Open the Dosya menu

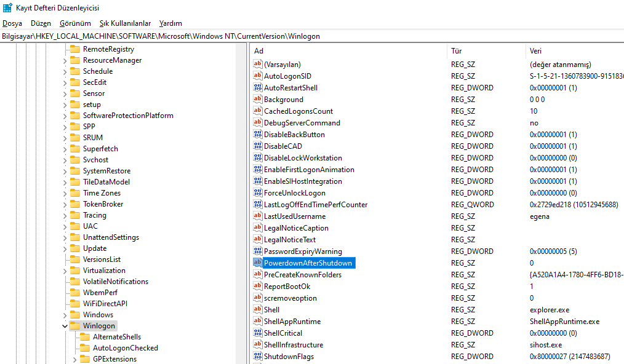coord(12,23)
